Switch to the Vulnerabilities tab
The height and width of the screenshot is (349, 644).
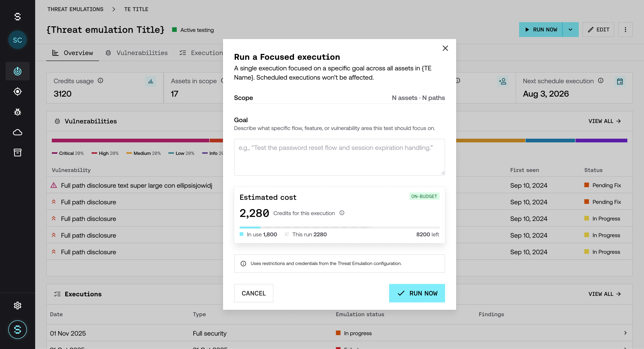(136, 53)
